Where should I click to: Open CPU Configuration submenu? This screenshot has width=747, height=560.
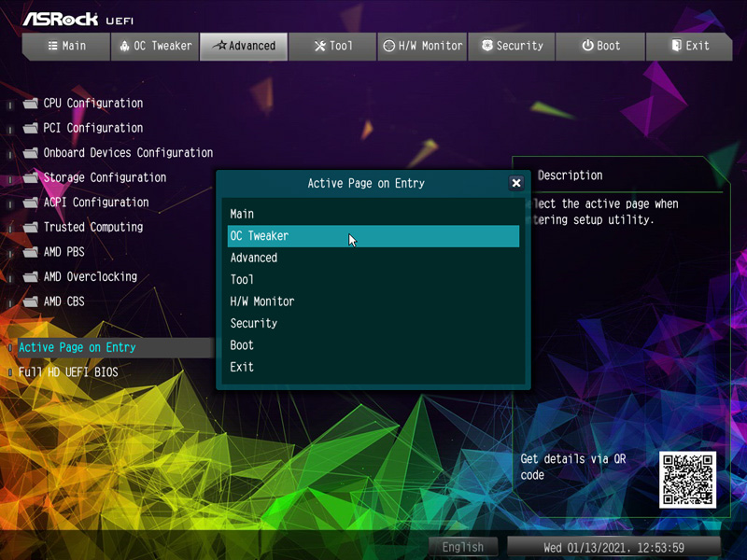93,104
